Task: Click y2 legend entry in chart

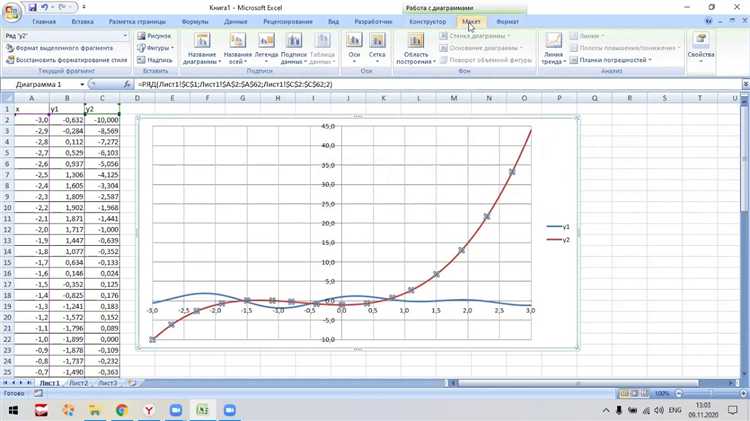Action: (x=558, y=240)
